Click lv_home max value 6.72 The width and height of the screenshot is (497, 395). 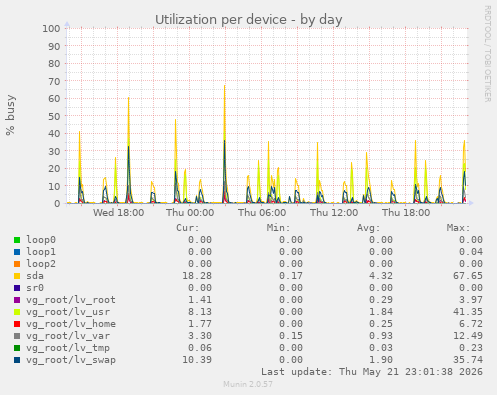coord(471,324)
